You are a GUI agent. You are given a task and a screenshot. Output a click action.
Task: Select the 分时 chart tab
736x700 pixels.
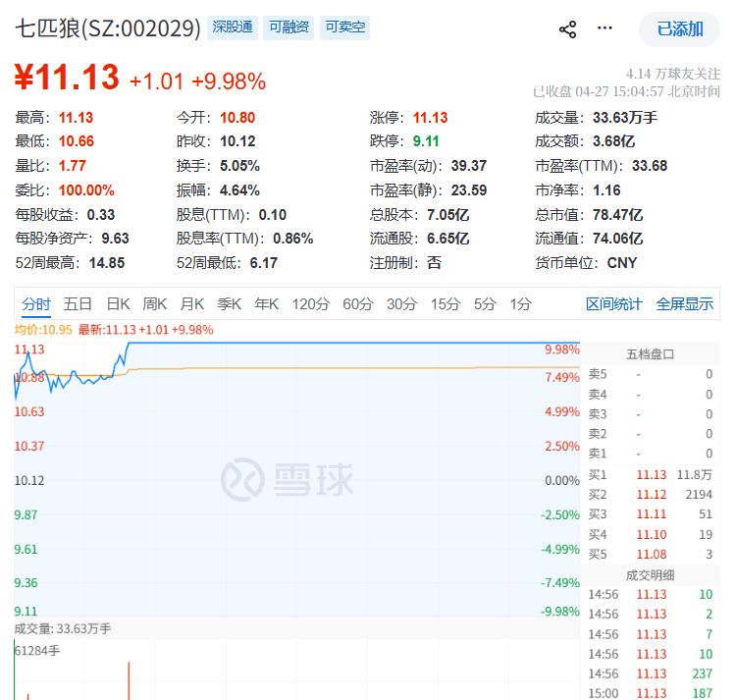[x=36, y=304]
